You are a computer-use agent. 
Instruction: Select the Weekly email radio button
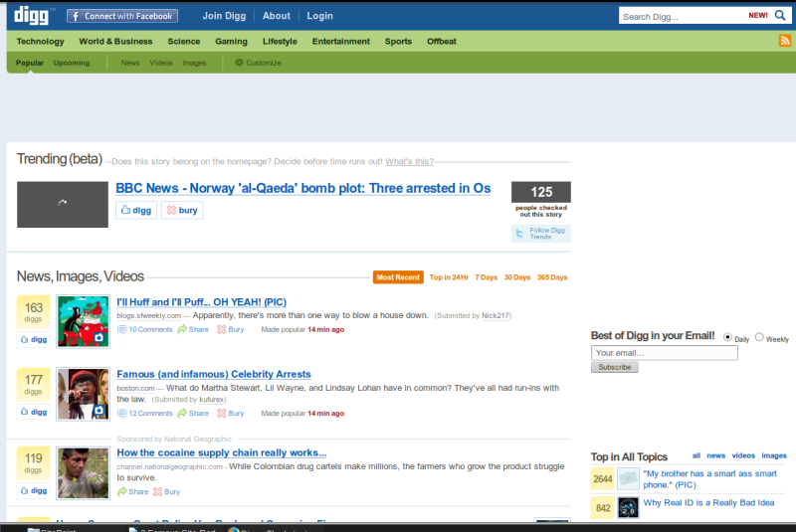coord(759,337)
